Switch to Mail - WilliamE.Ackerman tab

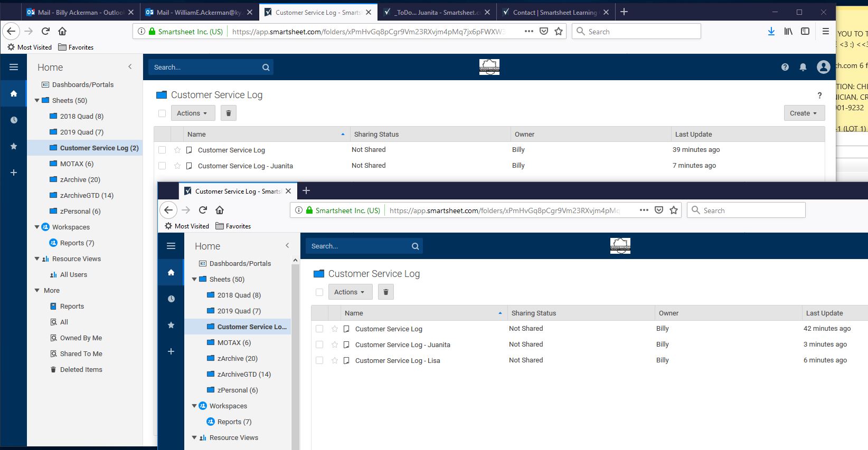(200, 12)
